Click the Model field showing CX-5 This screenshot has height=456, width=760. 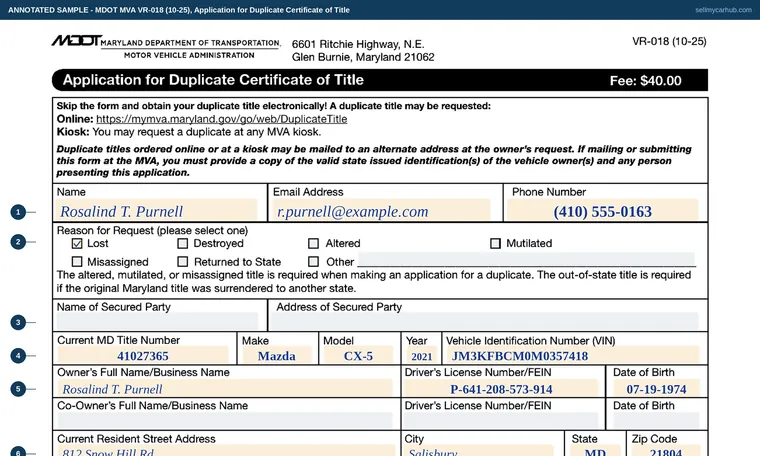point(358,355)
